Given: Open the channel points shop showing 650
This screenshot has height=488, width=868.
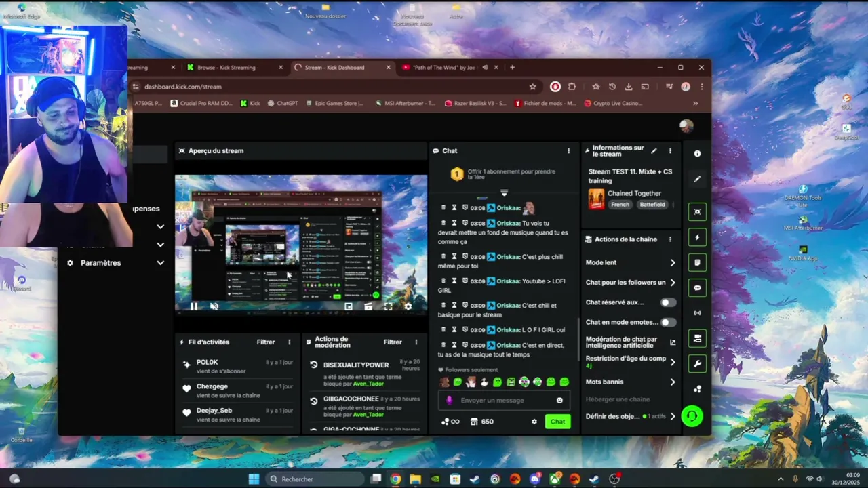Looking at the screenshot, I should (481, 422).
